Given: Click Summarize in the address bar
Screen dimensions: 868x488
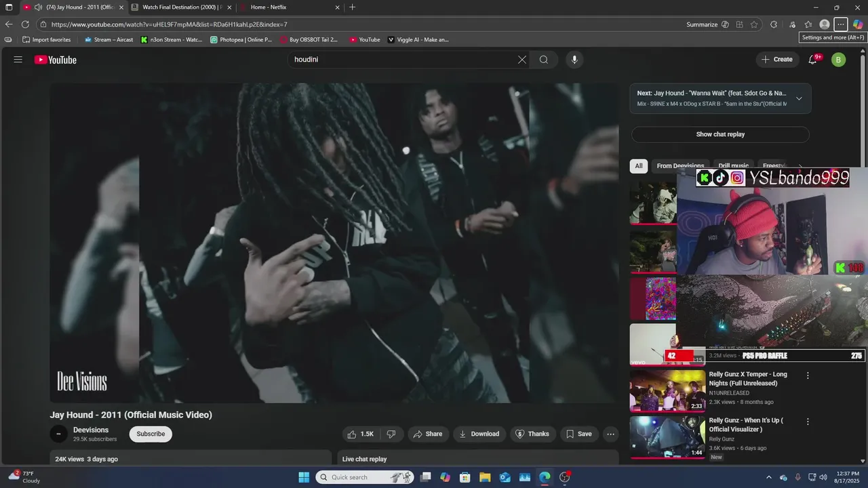Looking at the screenshot, I should (x=702, y=24).
